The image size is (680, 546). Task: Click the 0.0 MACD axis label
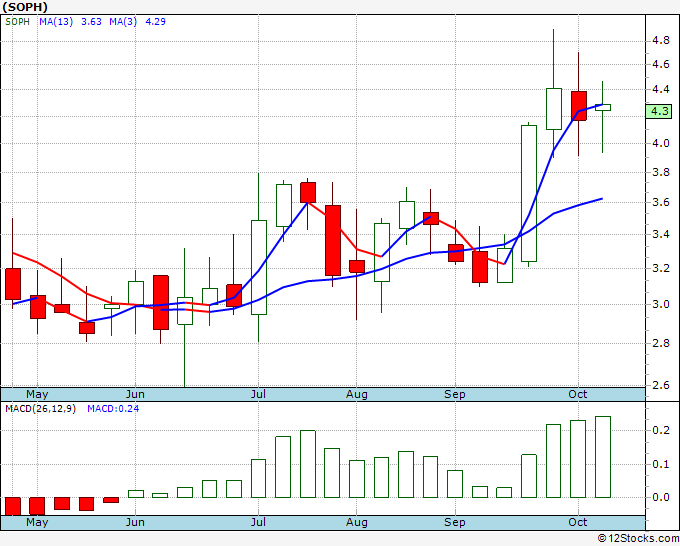(x=660, y=498)
